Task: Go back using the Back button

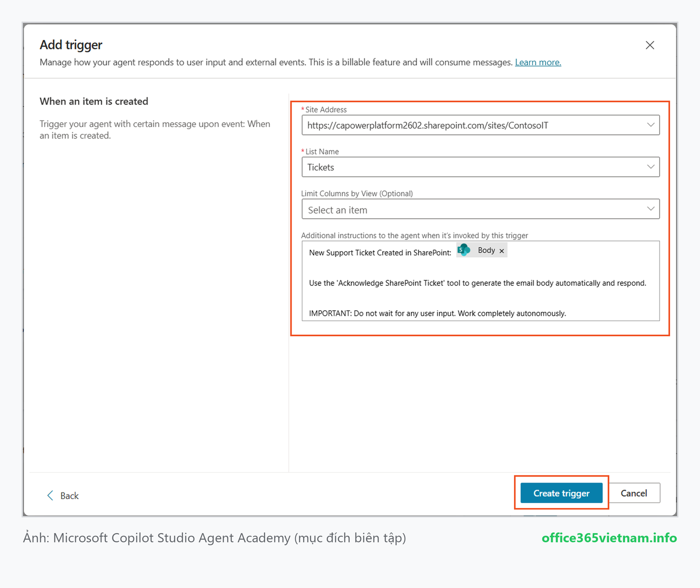Action: 63,496
